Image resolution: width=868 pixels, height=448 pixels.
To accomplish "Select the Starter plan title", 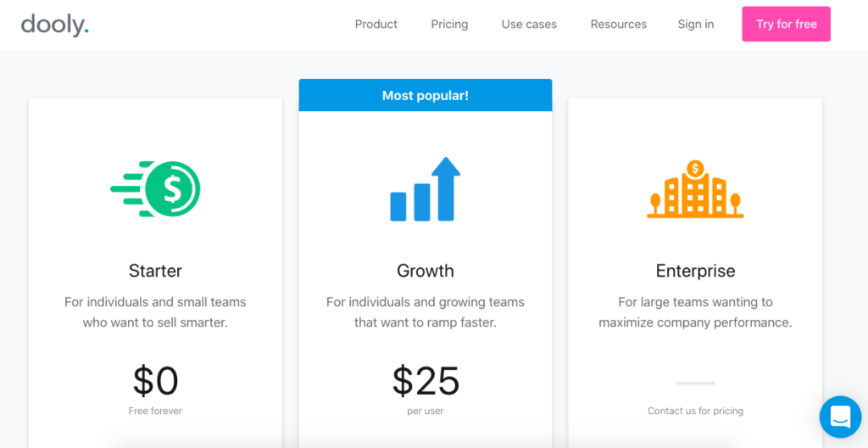I will click(x=155, y=271).
